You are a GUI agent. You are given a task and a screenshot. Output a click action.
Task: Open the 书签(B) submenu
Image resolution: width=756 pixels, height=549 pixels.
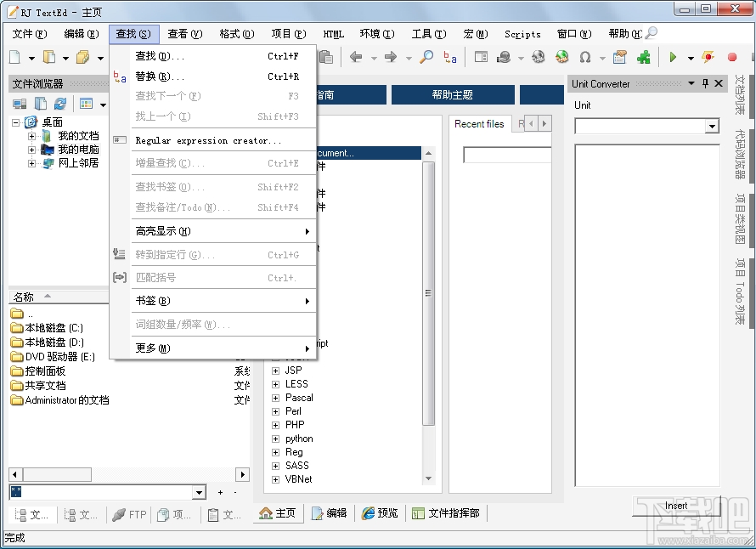213,301
